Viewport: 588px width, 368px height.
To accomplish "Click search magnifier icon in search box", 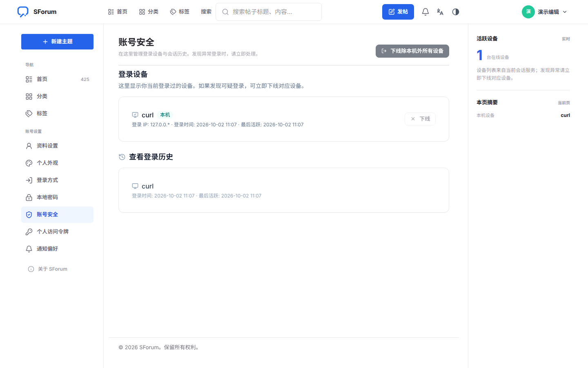I will pyautogui.click(x=225, y=12).
